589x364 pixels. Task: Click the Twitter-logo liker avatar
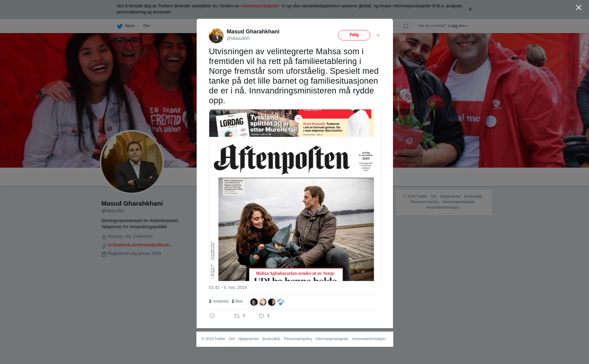(x=281, y=302)
